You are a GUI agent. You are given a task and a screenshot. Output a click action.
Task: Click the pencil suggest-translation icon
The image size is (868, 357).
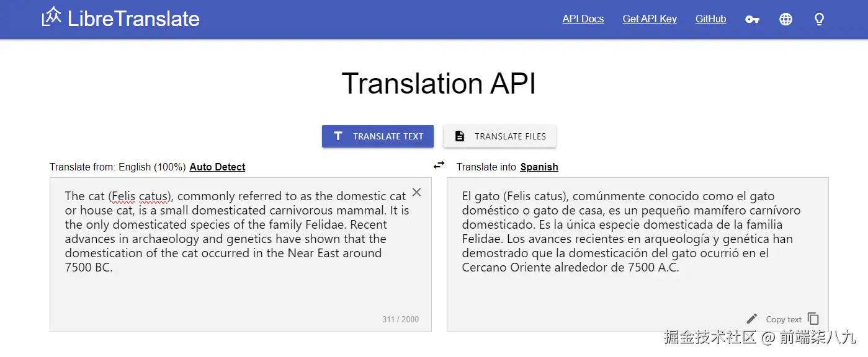[x=752, y=319]
